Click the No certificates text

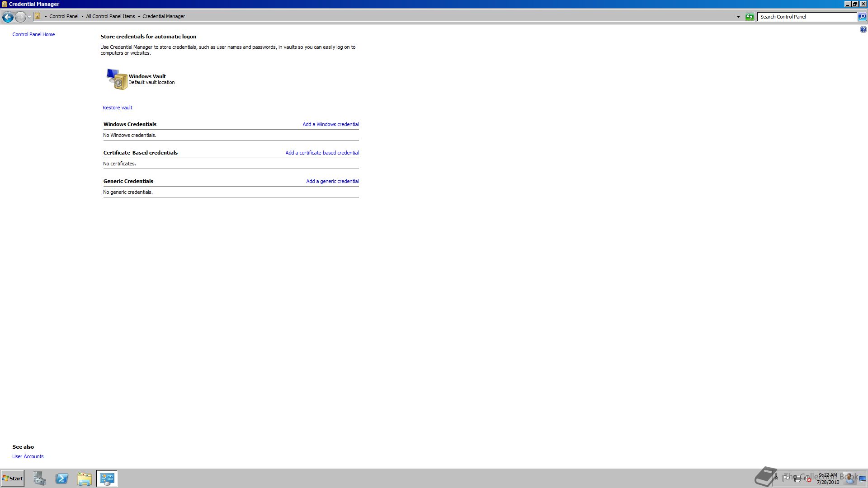coord(119,164)
